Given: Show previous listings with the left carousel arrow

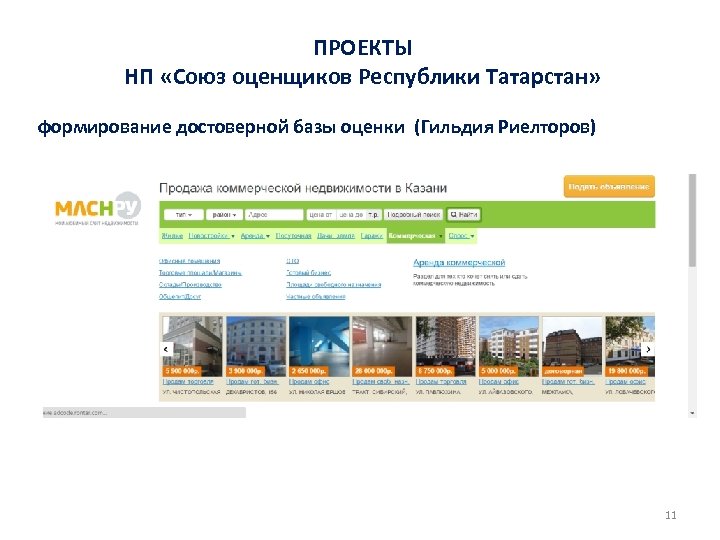Looking at the screenshot, I should coord(166,349).
